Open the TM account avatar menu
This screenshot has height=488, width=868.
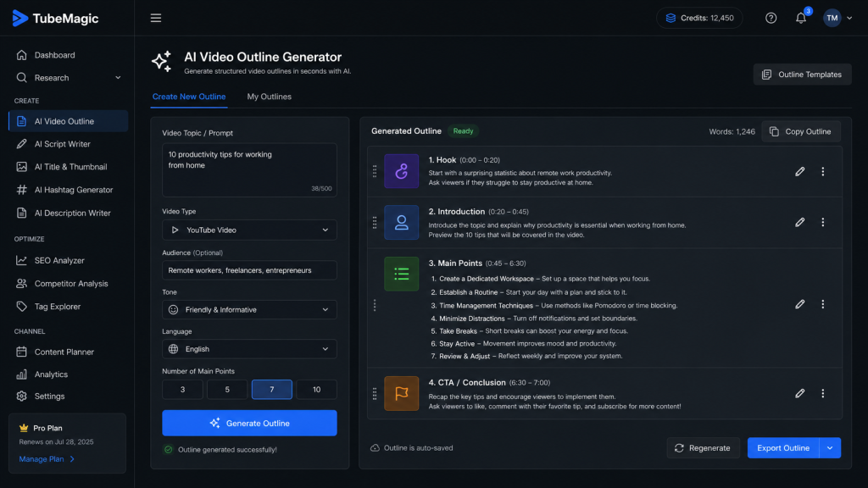pos(837,19)
